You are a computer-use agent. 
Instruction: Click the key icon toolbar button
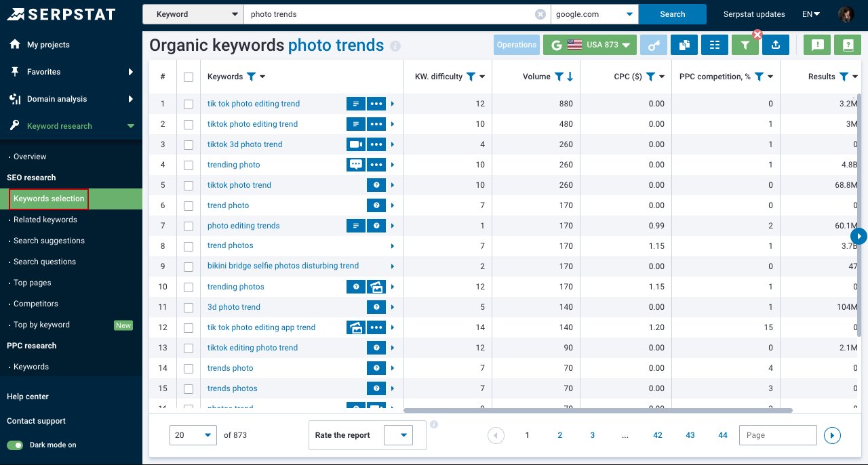654,45
